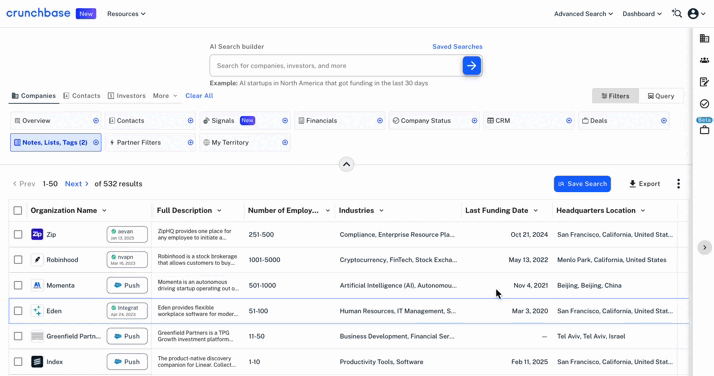
Task: Click the Zip company logo
Action: click(37, 234)
